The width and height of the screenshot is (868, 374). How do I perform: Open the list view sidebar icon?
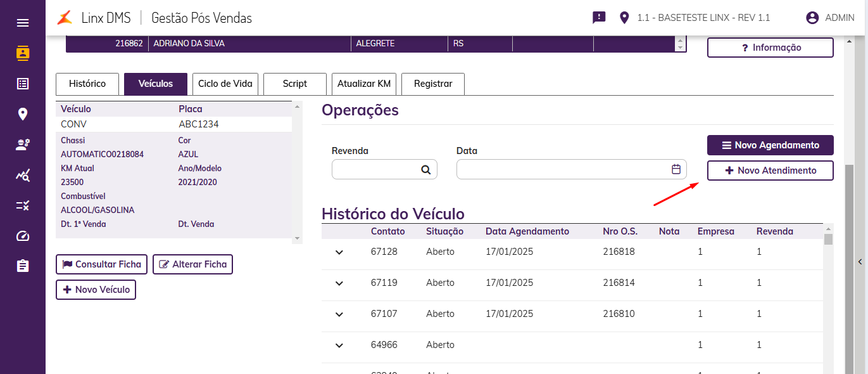coord(23,84)
